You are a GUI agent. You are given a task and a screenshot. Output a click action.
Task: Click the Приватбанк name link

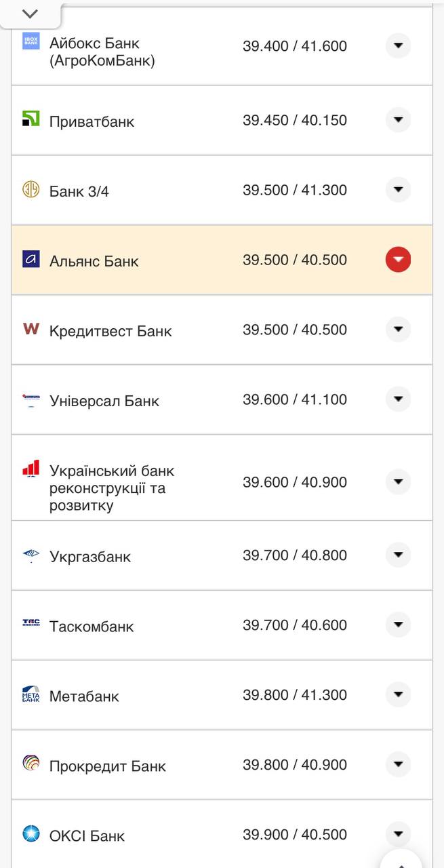click(x=92, y=120)
